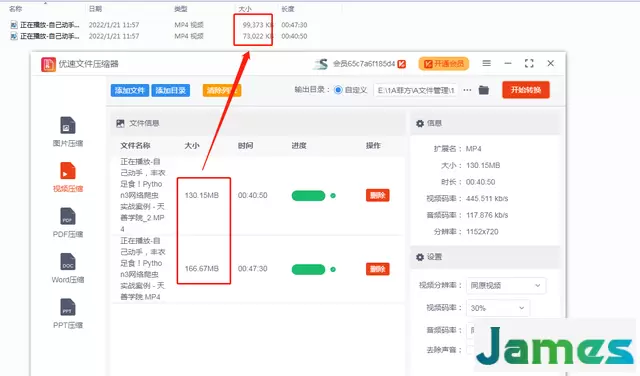Click the 445.511 kb/s video bitrate value
640x376 pixels.
[487, 199]
